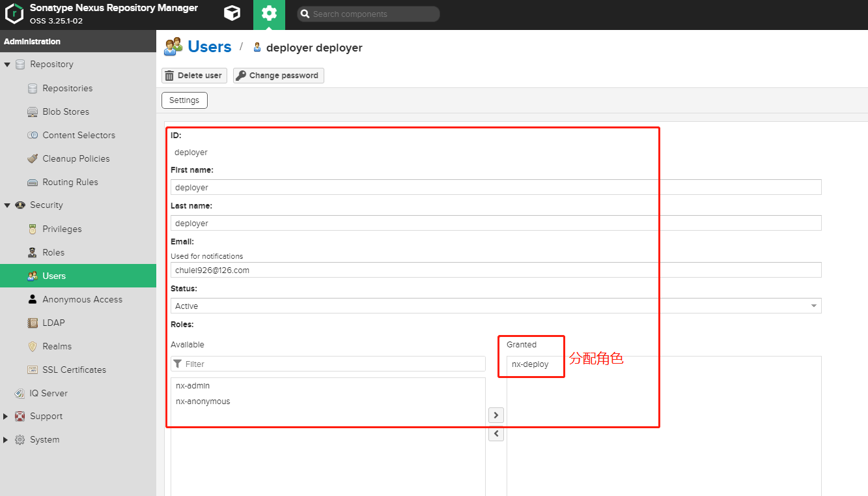
Task: Open Blob Stores page
Action: 65,111
